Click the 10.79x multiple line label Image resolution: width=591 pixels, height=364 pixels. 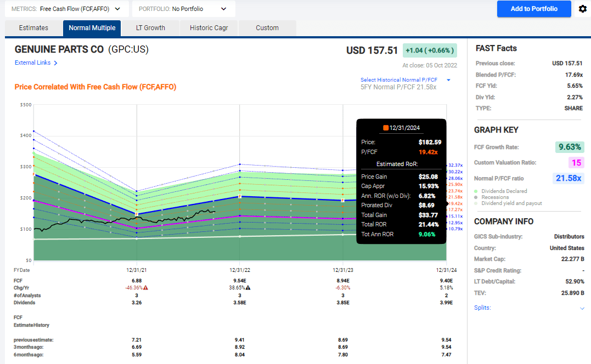pos(455,229)
